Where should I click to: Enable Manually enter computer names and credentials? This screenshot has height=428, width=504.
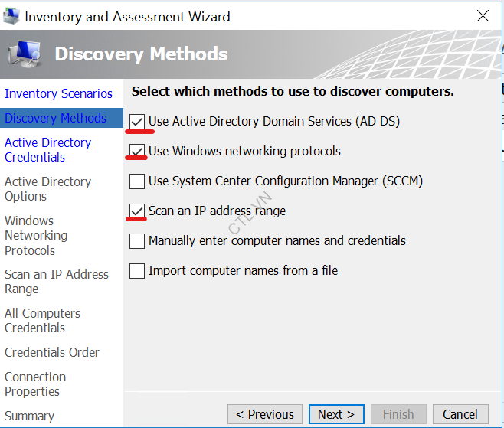coord(137,241)
